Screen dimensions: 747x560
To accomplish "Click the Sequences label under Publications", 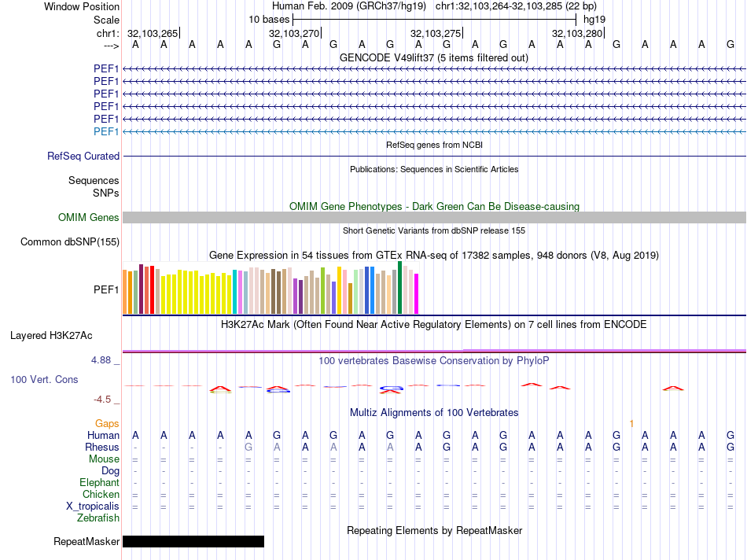I will tap(94, 181).
